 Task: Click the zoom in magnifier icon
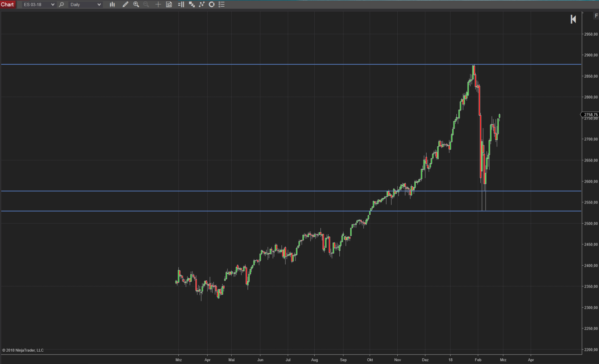point(136,5)
